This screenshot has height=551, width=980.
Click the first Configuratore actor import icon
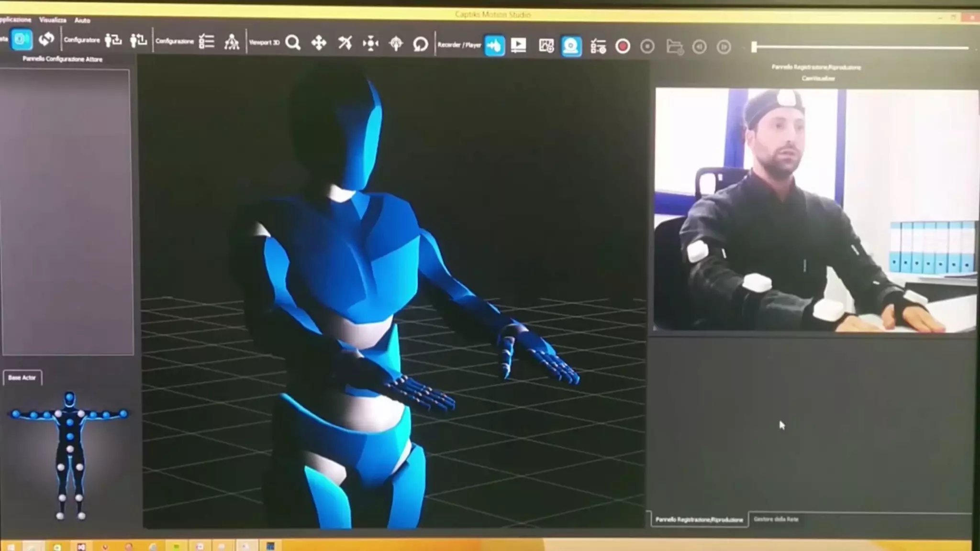[113, 40]
